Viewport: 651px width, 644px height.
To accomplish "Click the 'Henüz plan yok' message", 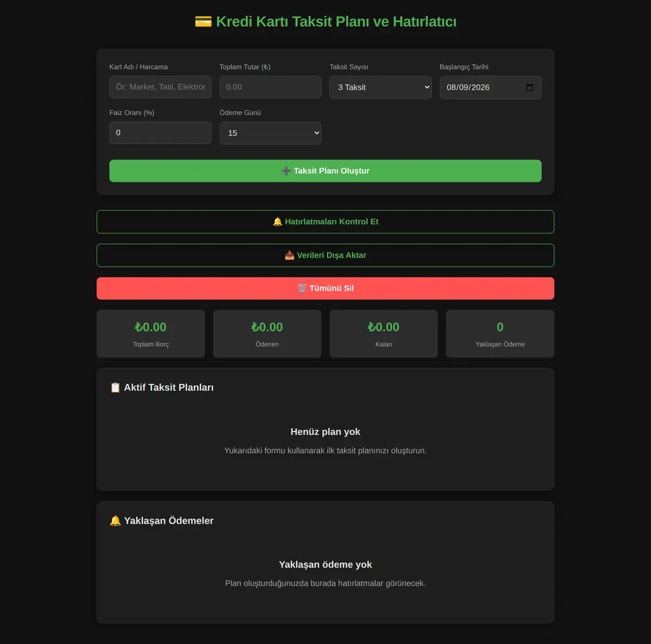I will [x=325, y=432].
